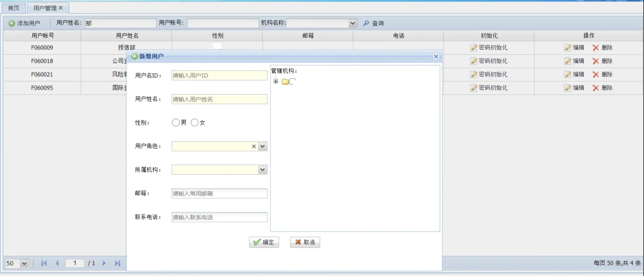
Task: Go to the last page
Action: coord(117,263)
